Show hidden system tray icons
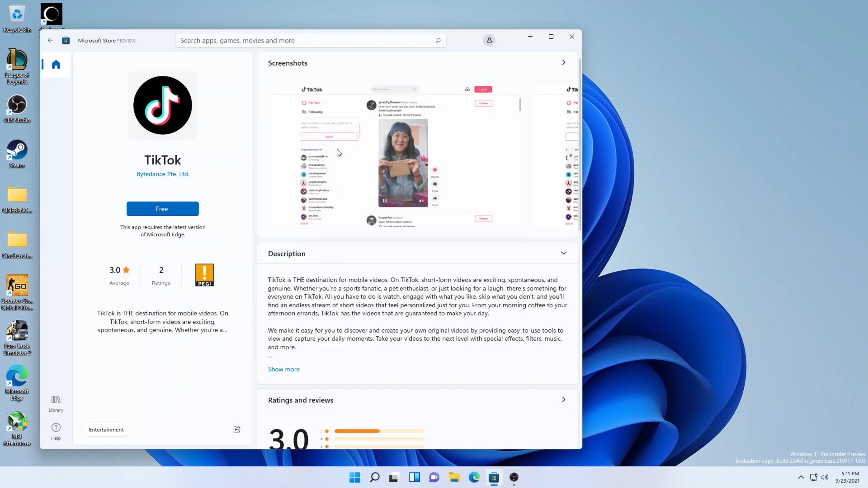 (801, 477)
